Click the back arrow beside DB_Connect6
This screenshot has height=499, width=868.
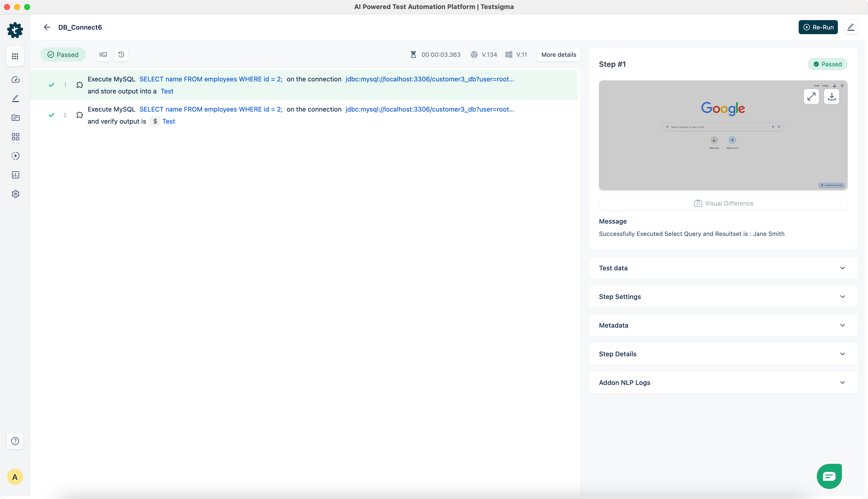(x=47, y=27)
